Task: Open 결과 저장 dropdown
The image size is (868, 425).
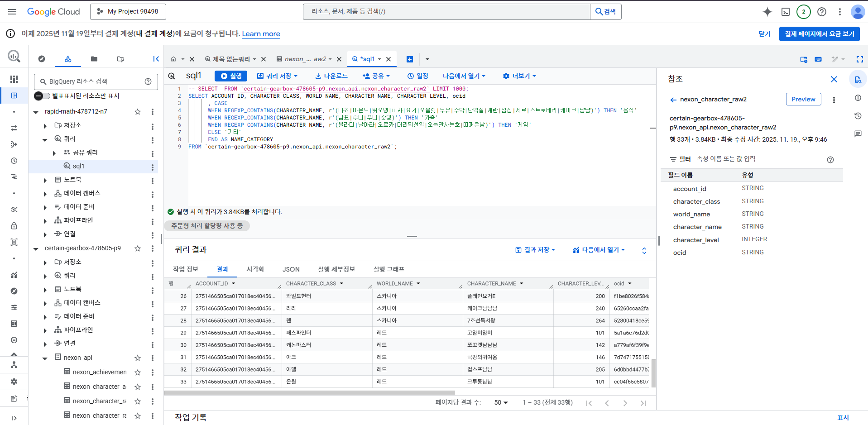Action: pyautogui.click(x=536, y=250)
